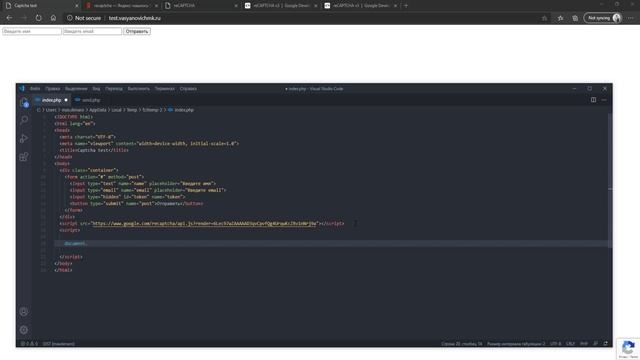Add this page to favorites

(544, 18)
